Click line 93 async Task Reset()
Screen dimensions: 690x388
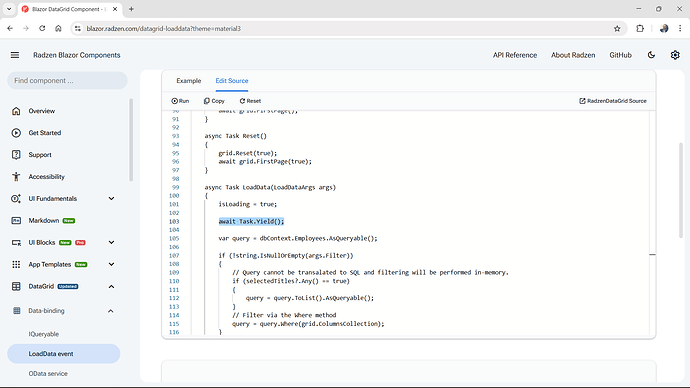click(235, 136)
